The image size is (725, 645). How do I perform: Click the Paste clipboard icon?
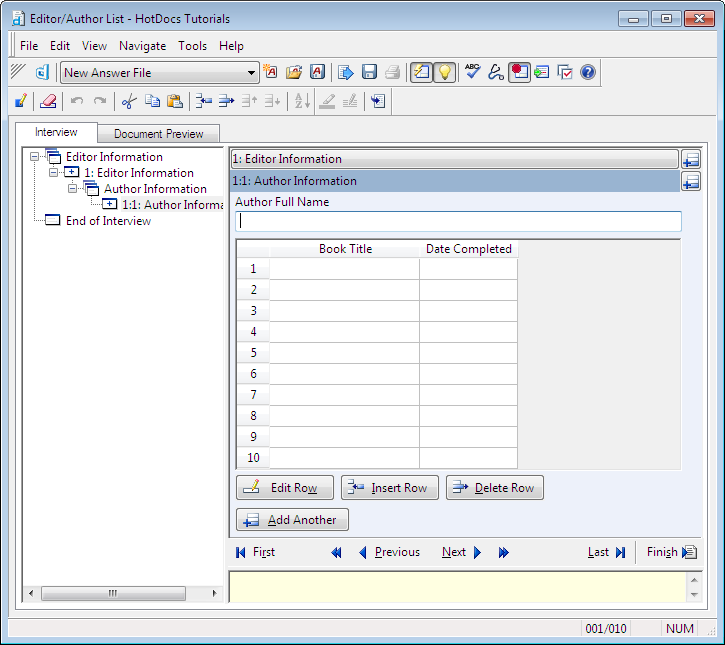click(175, 101)
